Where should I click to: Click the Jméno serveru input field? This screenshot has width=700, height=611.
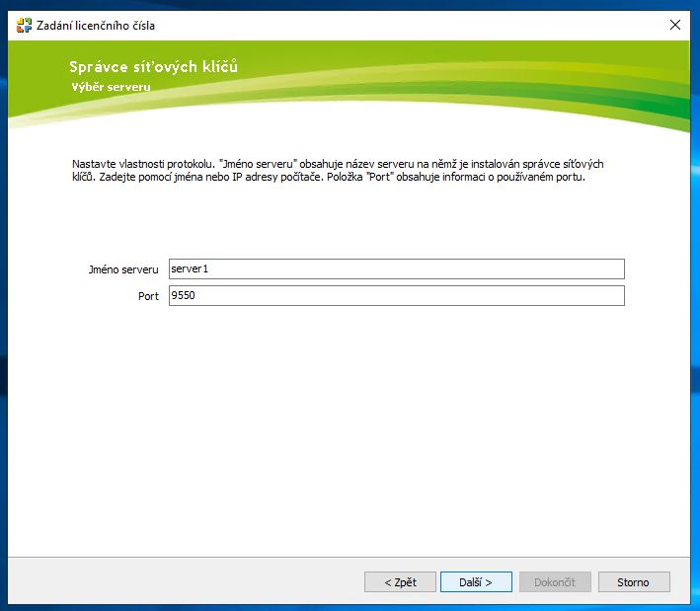tap(395, 269)
